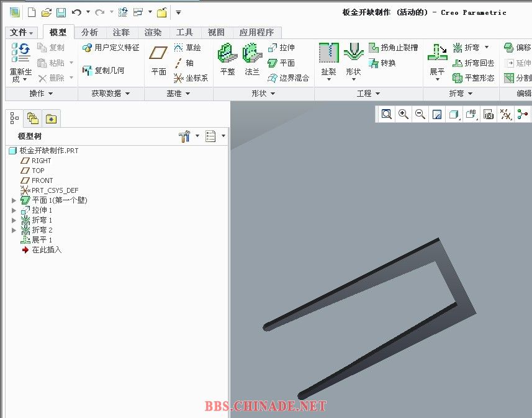Click the 拉伸 (Extrude) tool
Screen dimensions: 532x418
pyautogui.click(x=281, y=48)
